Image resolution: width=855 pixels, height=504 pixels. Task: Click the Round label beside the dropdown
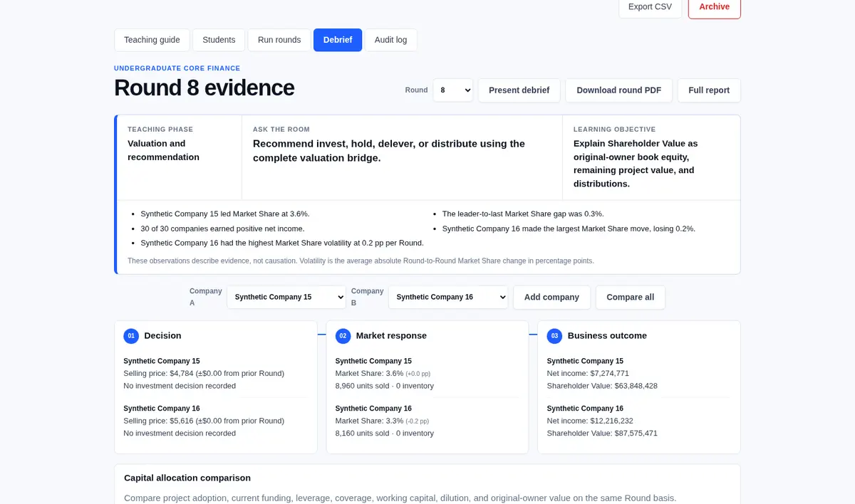click(416, 90)
